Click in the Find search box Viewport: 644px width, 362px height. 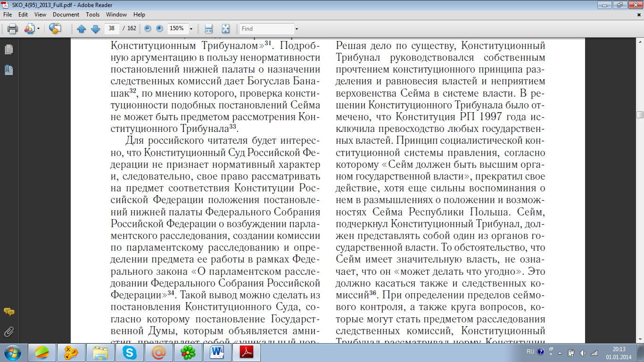pos(266,29)
